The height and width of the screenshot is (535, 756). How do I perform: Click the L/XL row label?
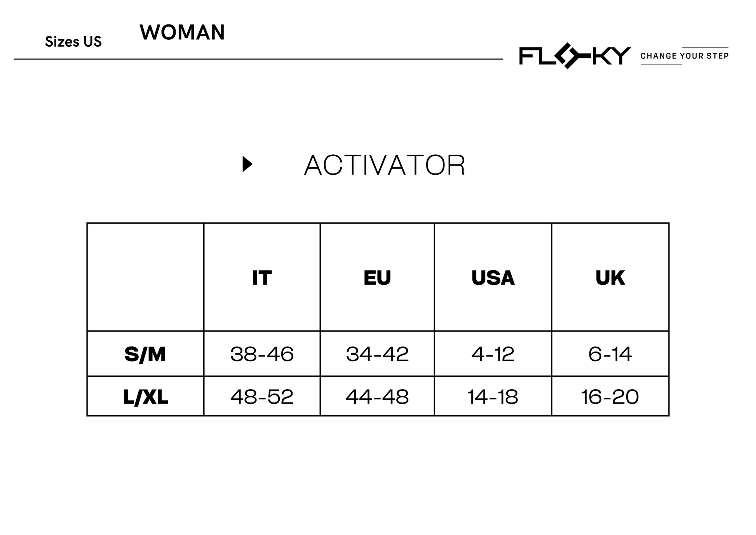(x=145, y=397)
